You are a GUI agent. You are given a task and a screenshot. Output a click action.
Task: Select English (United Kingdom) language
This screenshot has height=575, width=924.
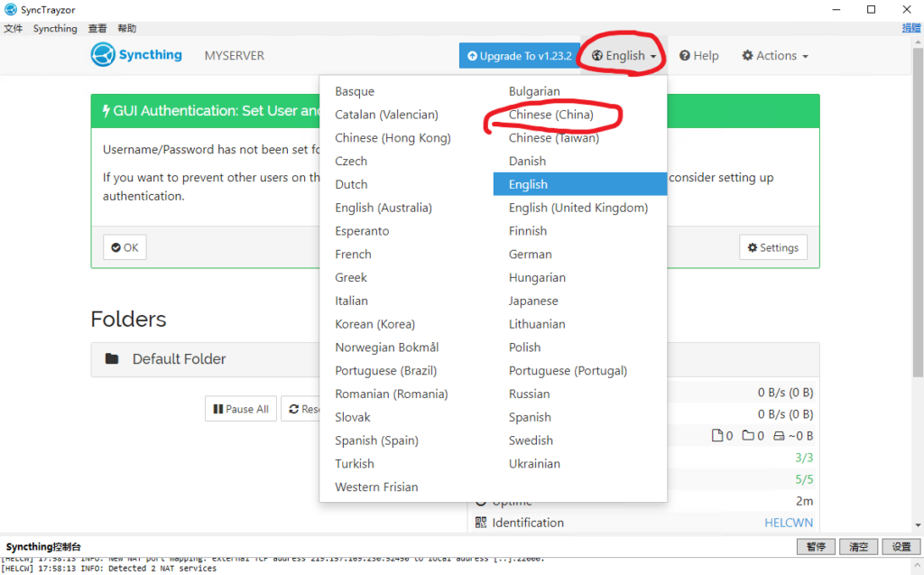(x=578, y=208)
